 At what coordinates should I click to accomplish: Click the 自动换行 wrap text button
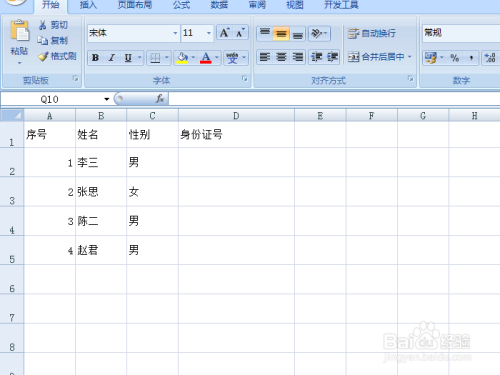click(372, 33)
